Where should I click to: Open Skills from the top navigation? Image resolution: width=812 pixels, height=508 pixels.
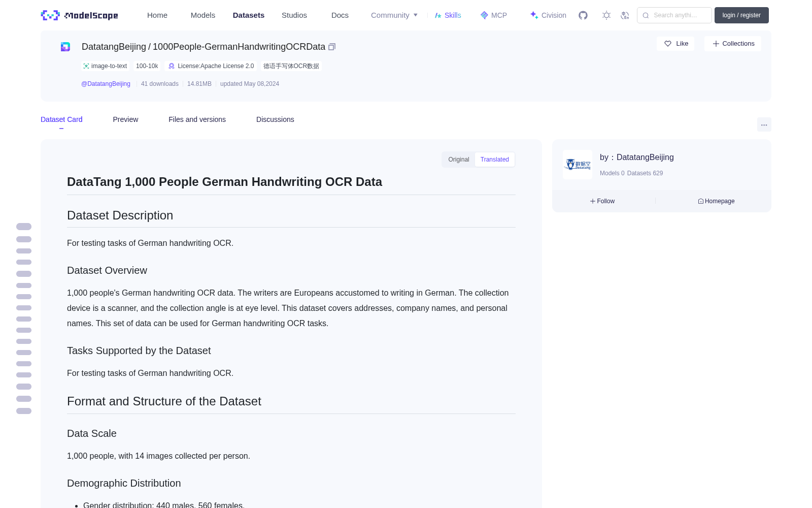click(x=448, y=15)
